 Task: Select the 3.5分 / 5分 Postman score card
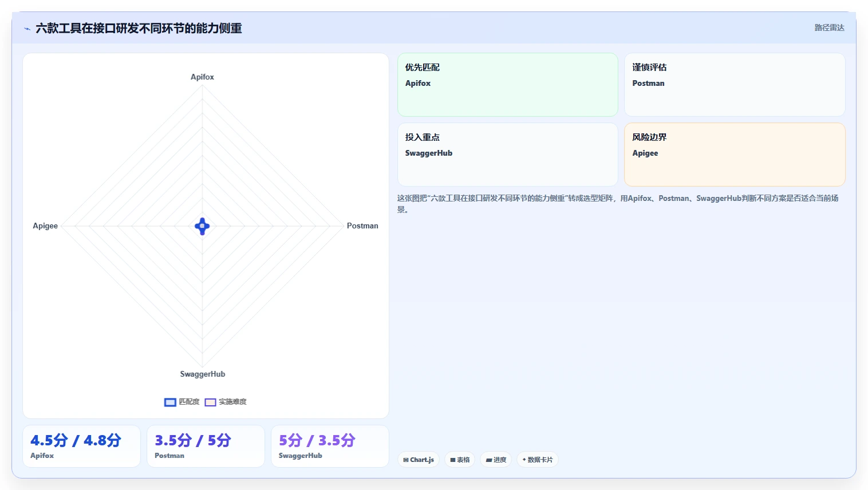click(206, 446)
